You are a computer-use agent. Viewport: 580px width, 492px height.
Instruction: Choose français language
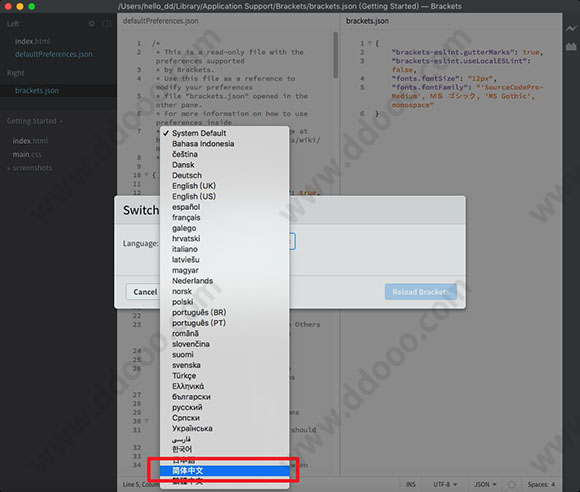pyautogui.click(x=225, y=218)
